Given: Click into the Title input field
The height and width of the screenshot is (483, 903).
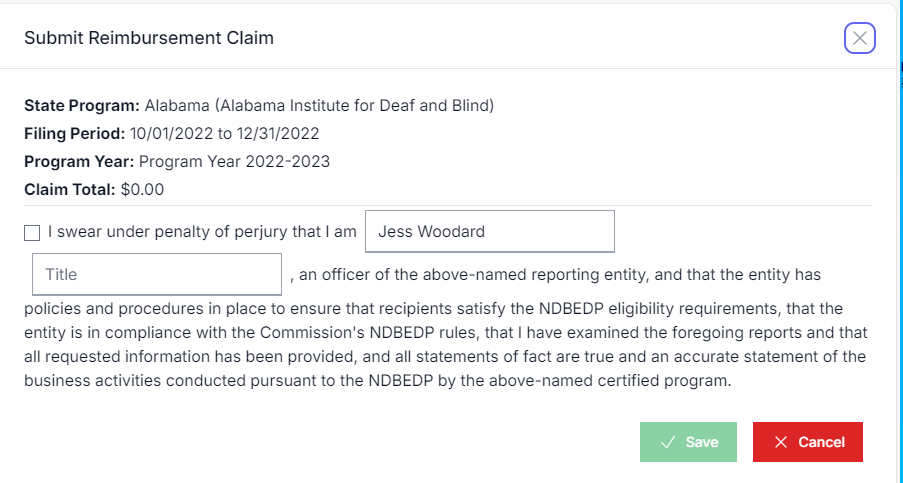Looking at the screenshot, I should click(157, 274).
